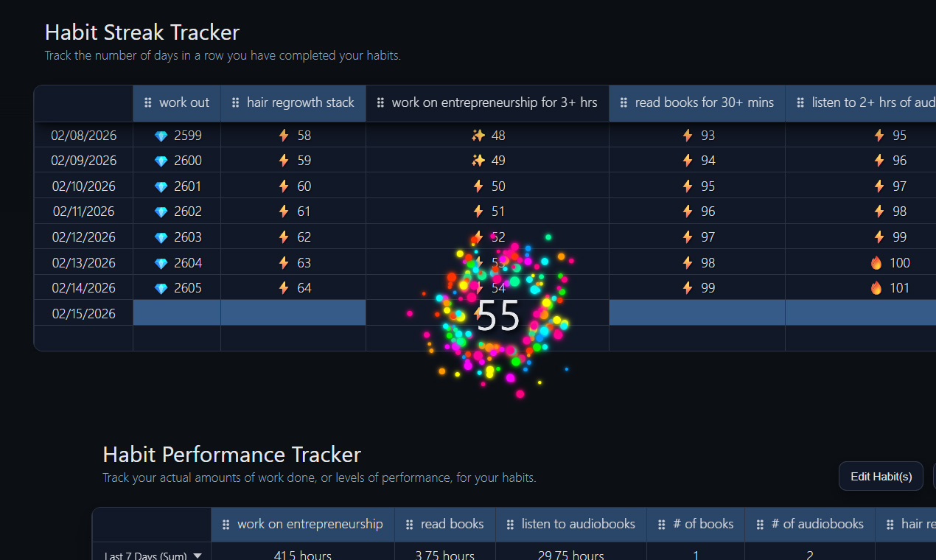Click the sparkles icon beside 49
The width and height of the screenshot is (936, 560).
[x=478, y=161]
